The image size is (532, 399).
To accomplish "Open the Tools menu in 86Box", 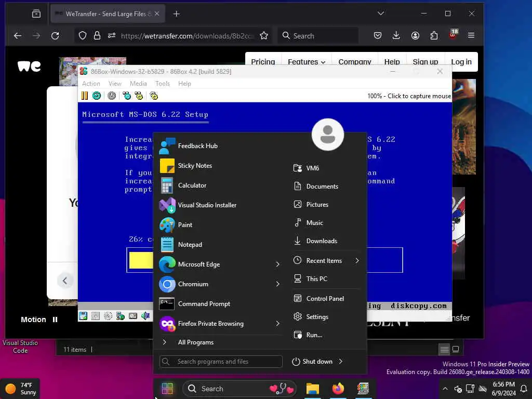I will click(x=162, y=84).
